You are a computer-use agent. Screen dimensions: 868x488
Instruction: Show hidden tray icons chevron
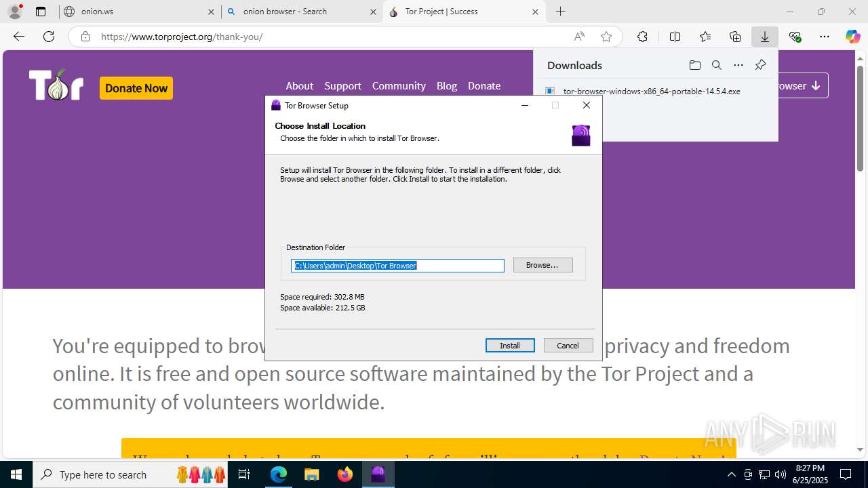(732, 474)
